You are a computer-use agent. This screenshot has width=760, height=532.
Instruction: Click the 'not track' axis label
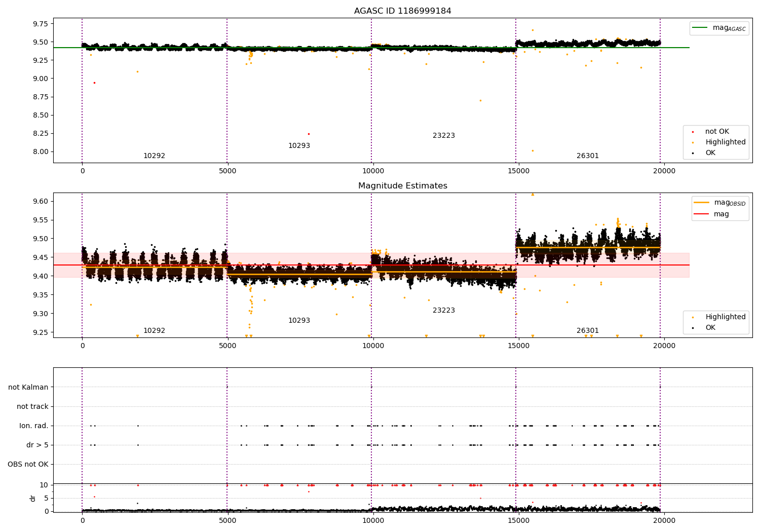tap(32, 407)
